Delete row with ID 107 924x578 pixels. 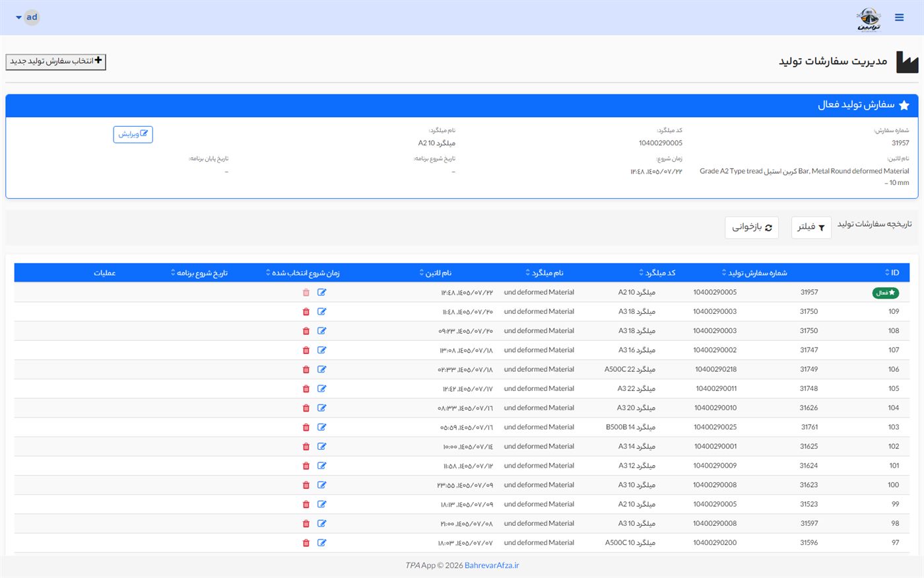coord(306,350)
